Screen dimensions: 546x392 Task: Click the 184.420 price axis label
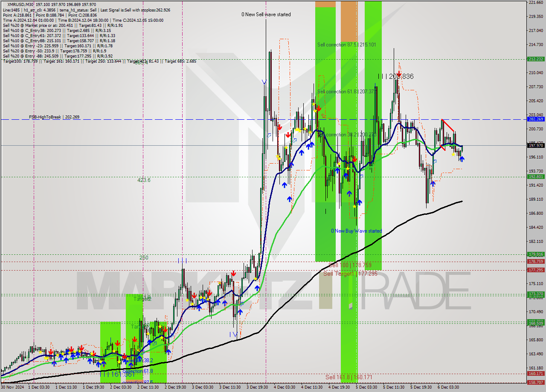coord(536,228)
